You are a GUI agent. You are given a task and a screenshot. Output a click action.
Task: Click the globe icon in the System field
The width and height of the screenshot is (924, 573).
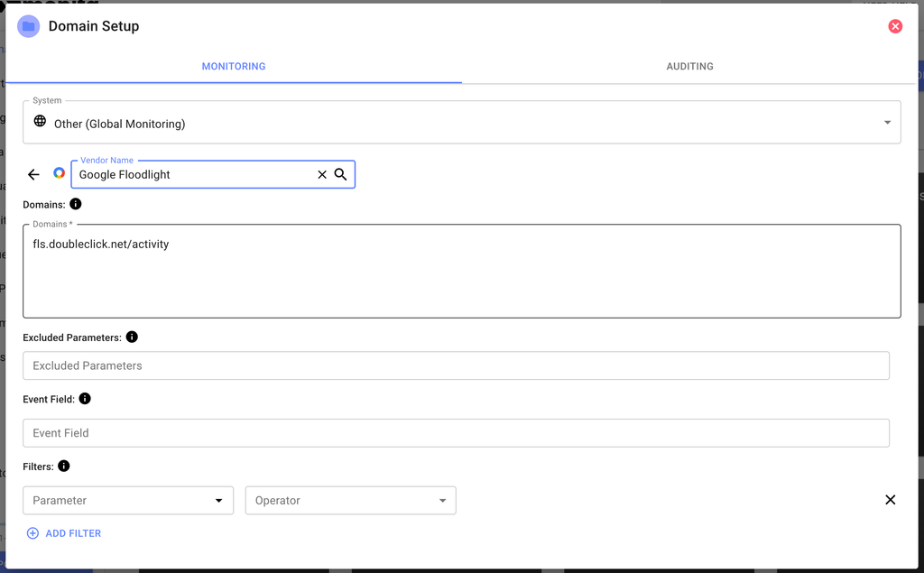point(40,124)
